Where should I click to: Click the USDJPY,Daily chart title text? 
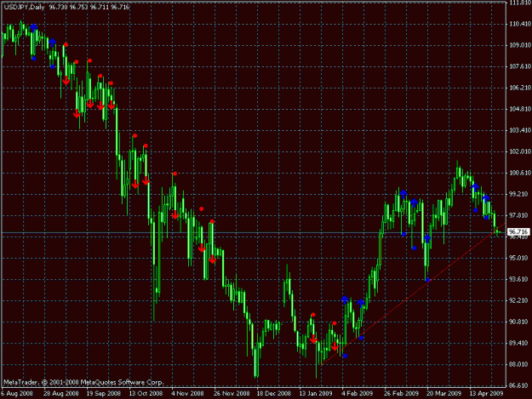click(x=24, y=7)
